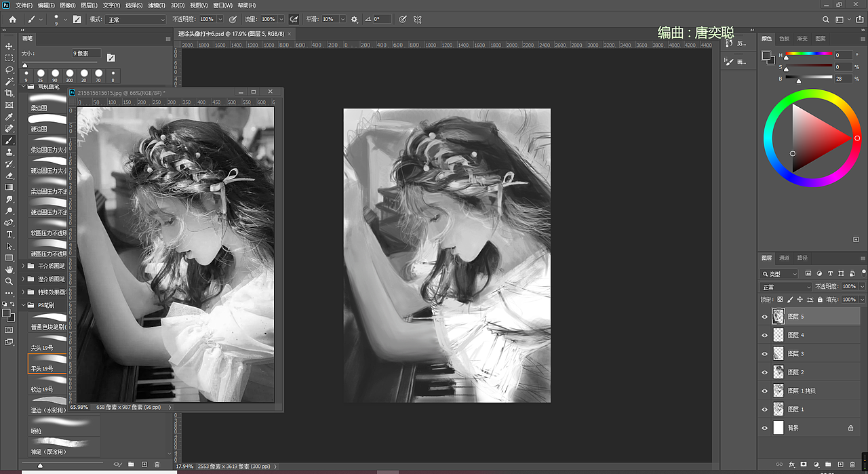Viewport: 868px width, 474px height.
Task: Open 滤镜(T) menu
Action: pos(156,5)
